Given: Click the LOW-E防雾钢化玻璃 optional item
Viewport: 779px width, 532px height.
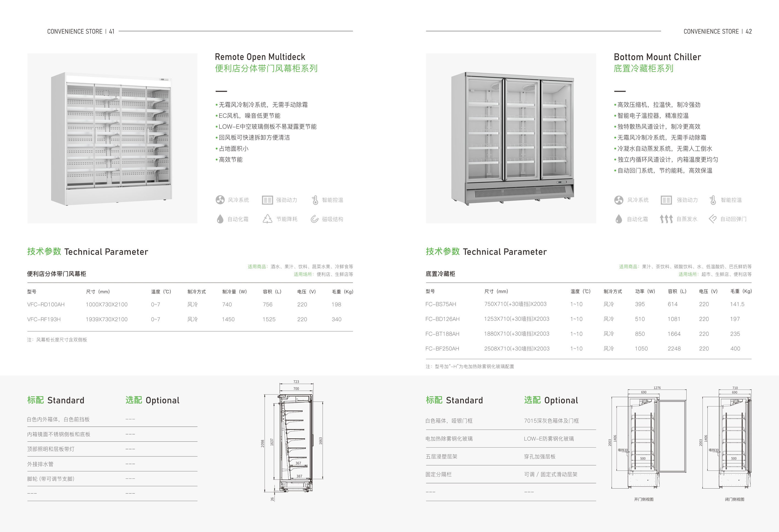Looking at the screenshot, I should click(549, 439).
